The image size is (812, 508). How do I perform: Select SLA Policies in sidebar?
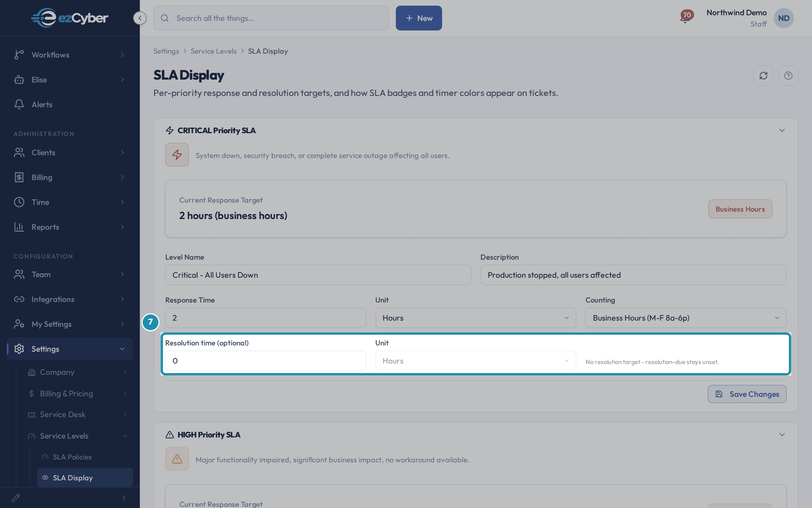[85, 457]
